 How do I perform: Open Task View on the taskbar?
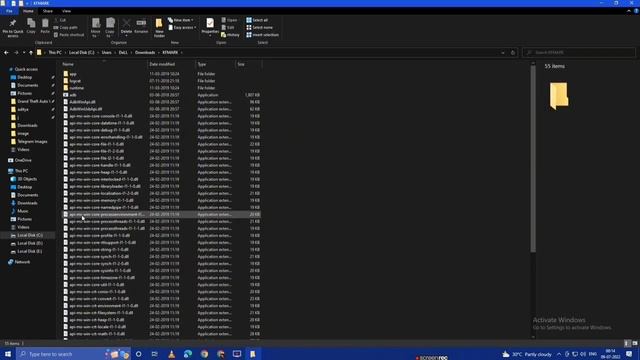pos(155,354)
